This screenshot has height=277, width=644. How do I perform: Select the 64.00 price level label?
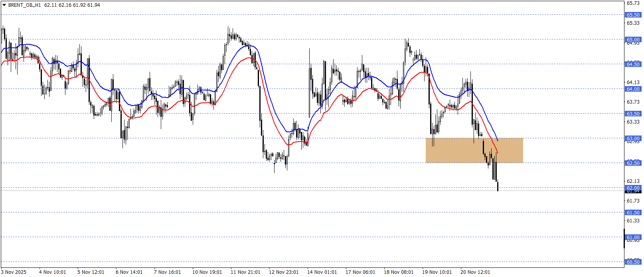(x=633, y=89)
